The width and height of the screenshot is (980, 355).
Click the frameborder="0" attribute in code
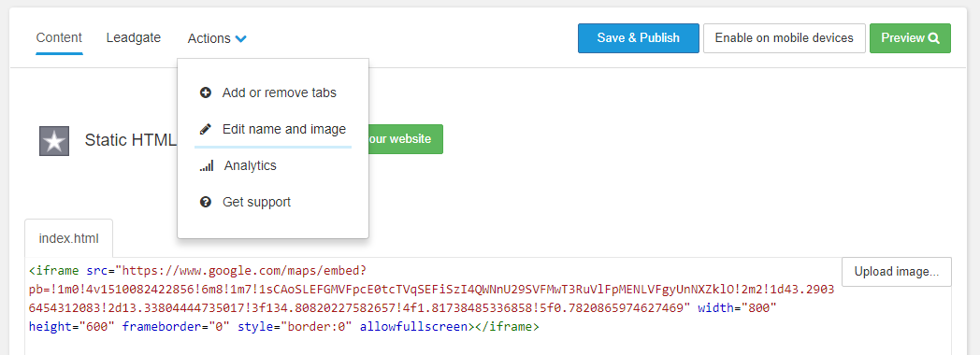[176, 326]
